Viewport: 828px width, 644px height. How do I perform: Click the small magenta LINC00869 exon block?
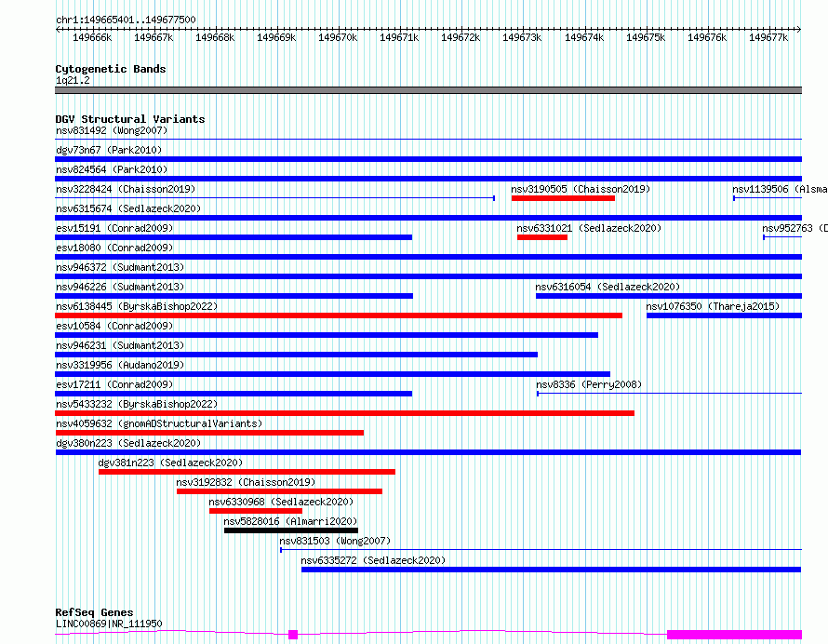[x=293, y=635]
